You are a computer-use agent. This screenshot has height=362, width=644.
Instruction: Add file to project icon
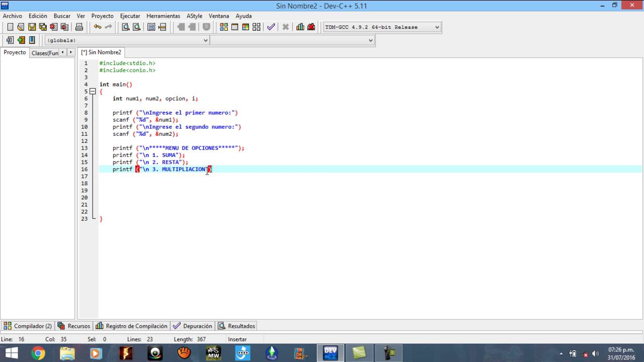(x=21, y=40)
